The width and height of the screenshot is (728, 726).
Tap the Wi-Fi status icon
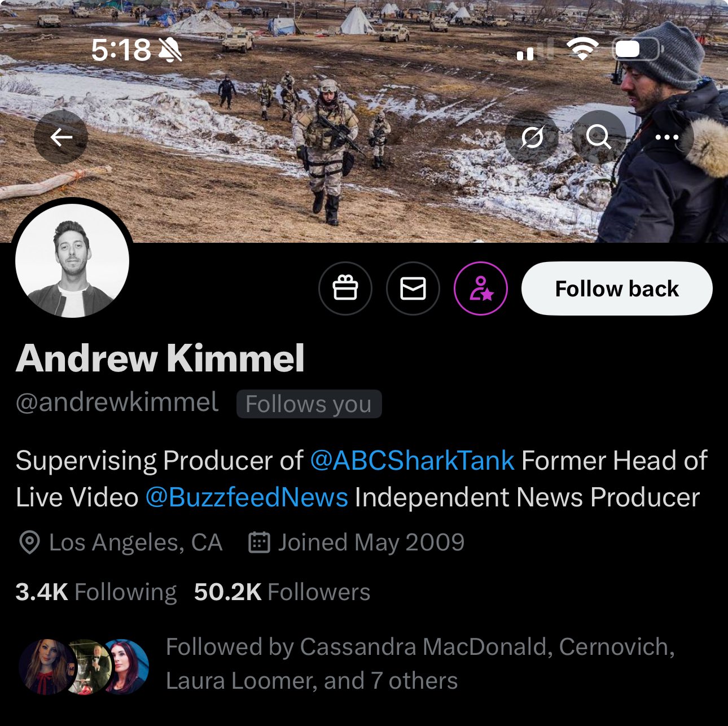click(x=583, y=50)
